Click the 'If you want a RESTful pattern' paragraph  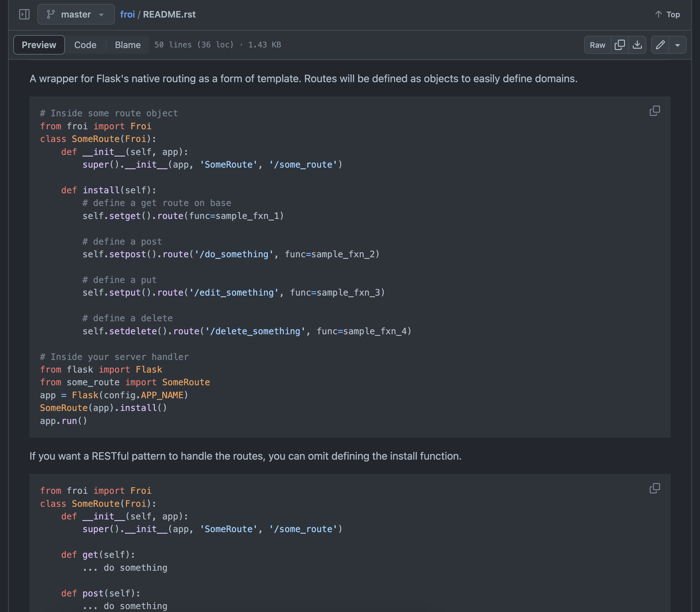coord(245,456)
